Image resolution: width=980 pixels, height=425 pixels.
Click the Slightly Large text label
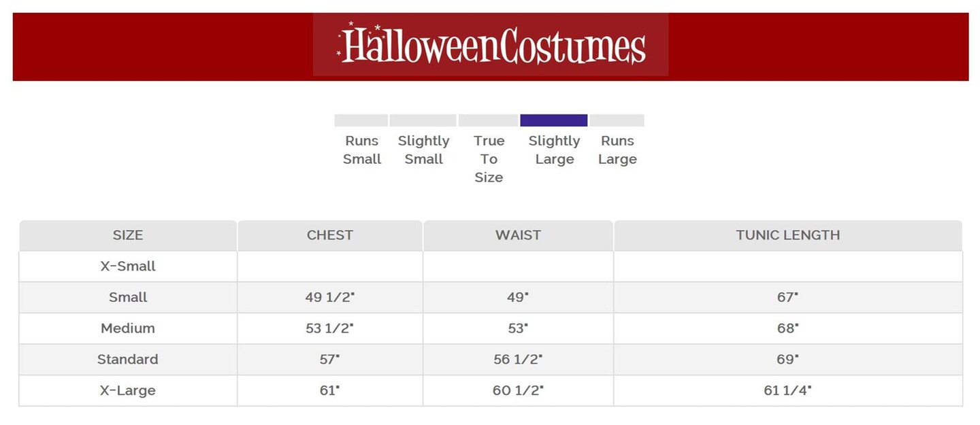[x=554, y=150]
